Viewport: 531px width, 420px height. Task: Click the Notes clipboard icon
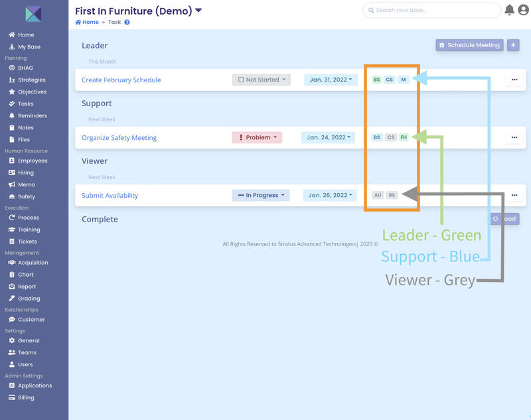12,127
